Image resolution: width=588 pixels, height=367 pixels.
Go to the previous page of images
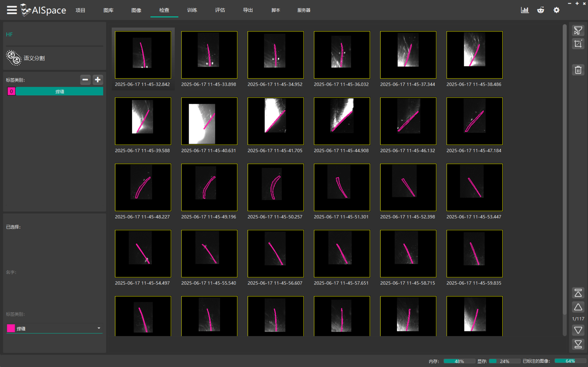click(578, 308)
